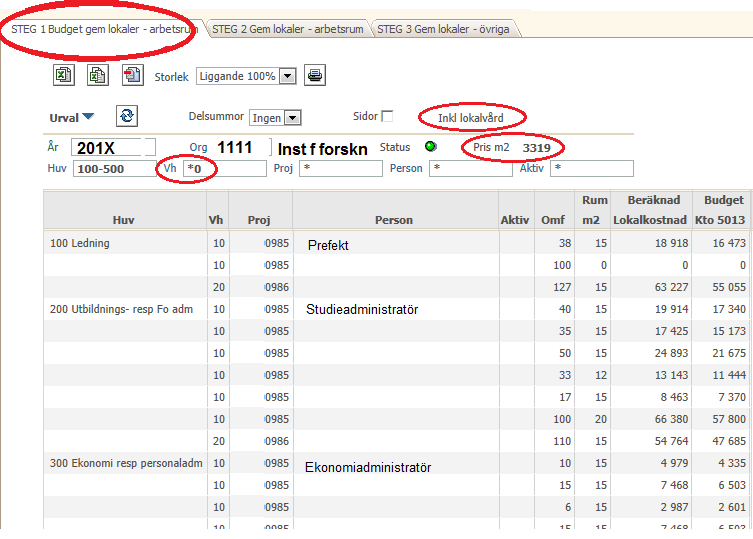Click the Person filter input field
The height and width of the screenshot is (539, 753).
click(x=471, y=169)
